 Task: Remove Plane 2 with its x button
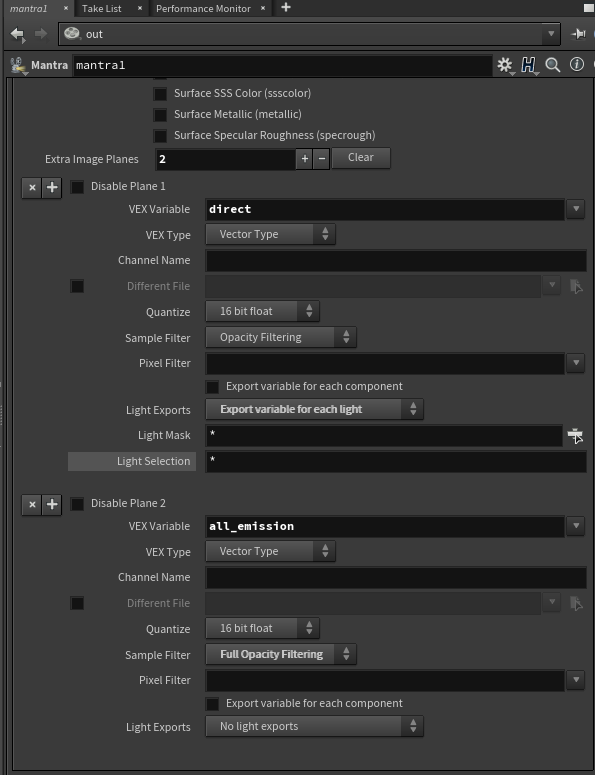coord(32,505)
